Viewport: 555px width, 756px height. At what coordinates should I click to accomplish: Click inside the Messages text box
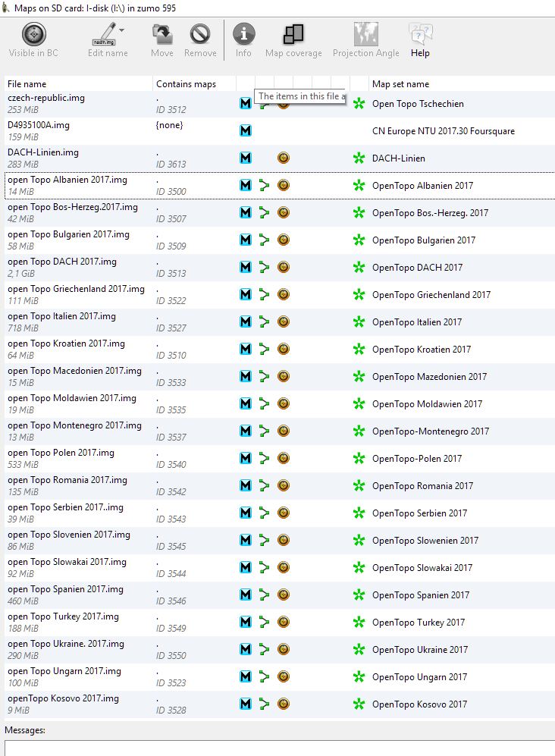[277, 748]
